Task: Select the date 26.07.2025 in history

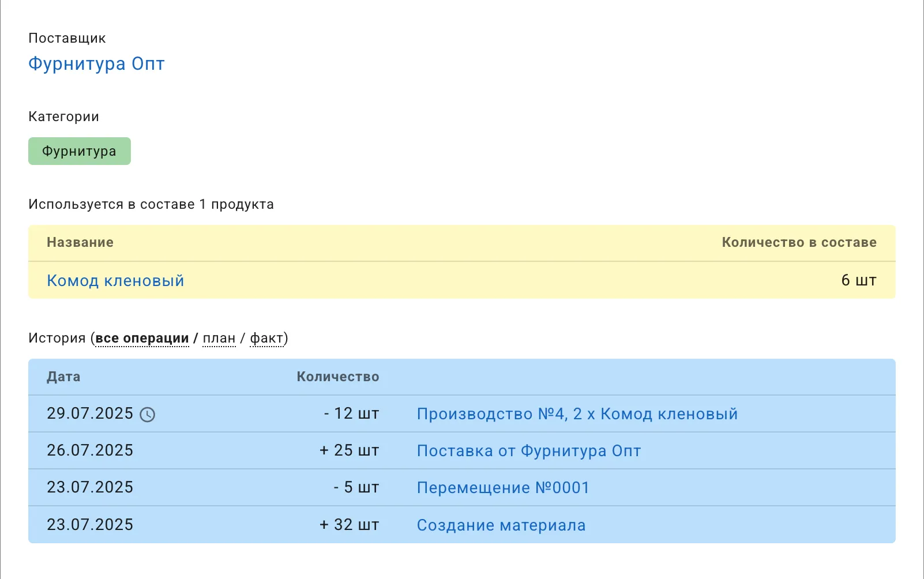Action: [90, 451]
